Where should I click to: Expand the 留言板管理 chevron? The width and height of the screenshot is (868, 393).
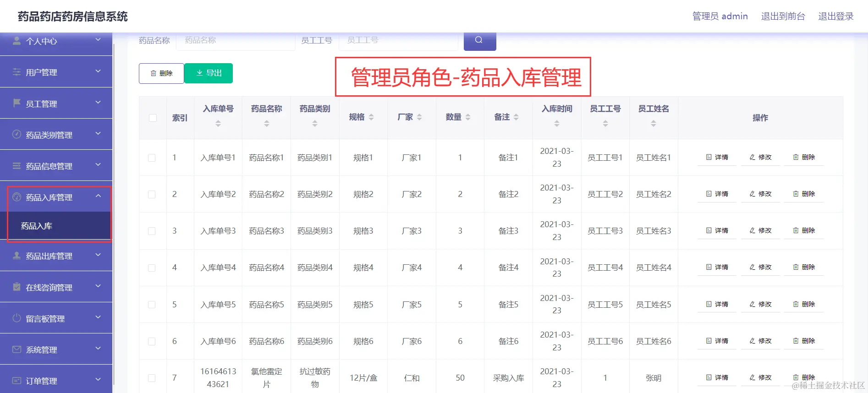pos(98,317)
